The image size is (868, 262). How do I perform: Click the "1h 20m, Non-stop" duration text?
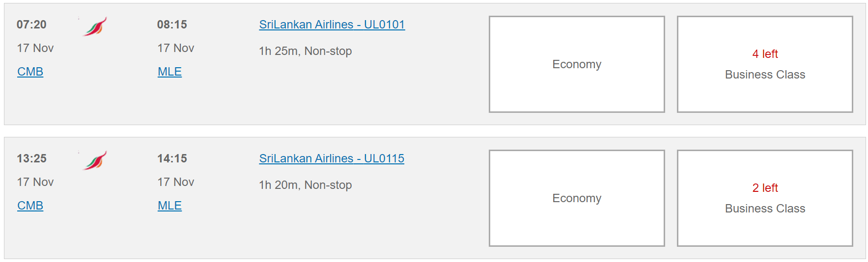coord(306,185)
